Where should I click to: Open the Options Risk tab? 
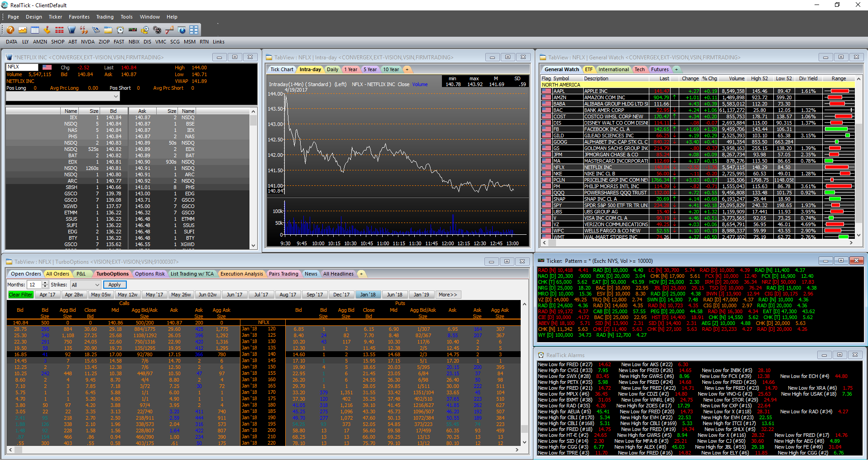(x=150, y=274)
